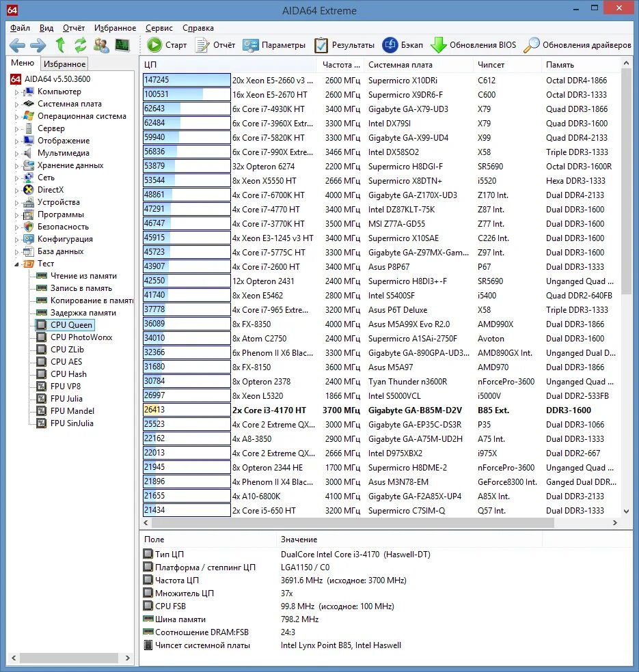Select the 100531 score result bar
Image resolution: width=639 pixels, height=672 pixels.
[187, 94]
